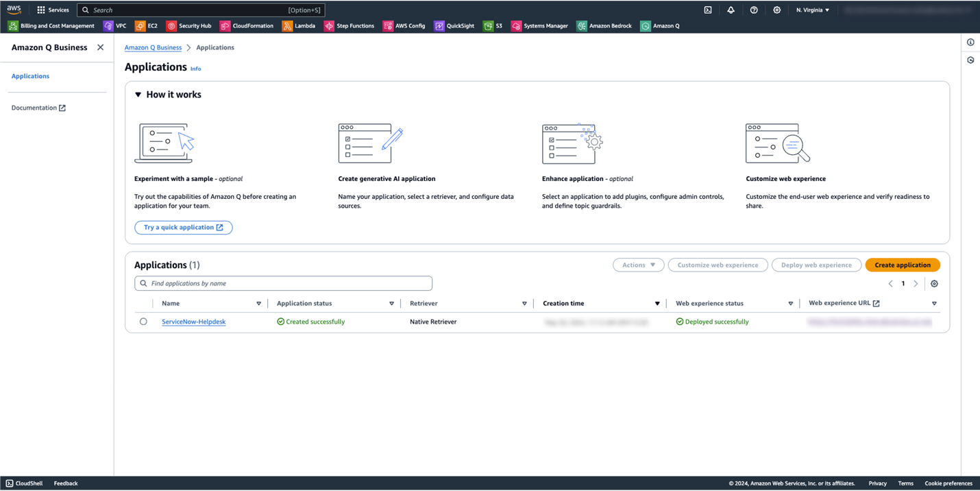This screenshot has width=980, height=491.
Task: Collapse the How it works section
Action: point(138,95)
